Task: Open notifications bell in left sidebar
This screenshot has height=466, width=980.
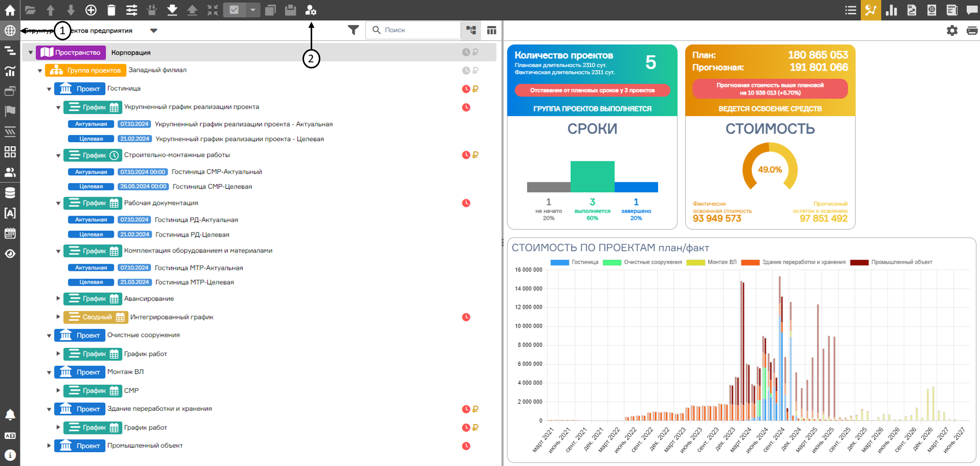Action: (10, 414)
